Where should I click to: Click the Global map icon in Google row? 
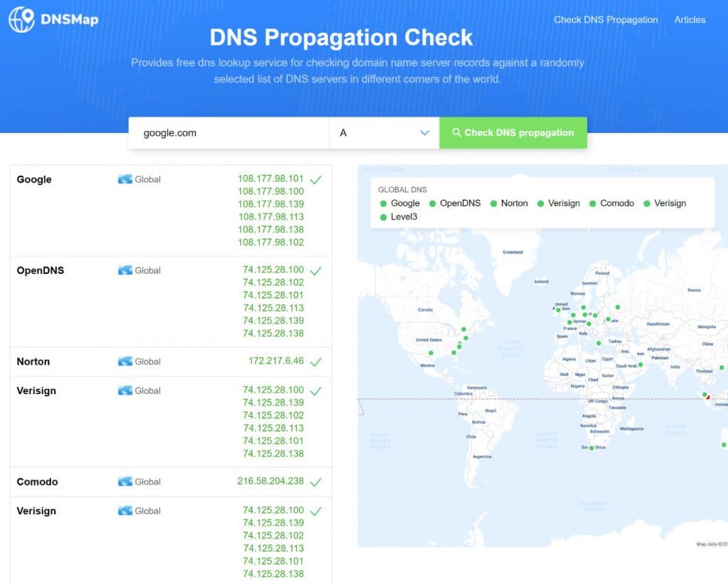click(x=125, y=179)
